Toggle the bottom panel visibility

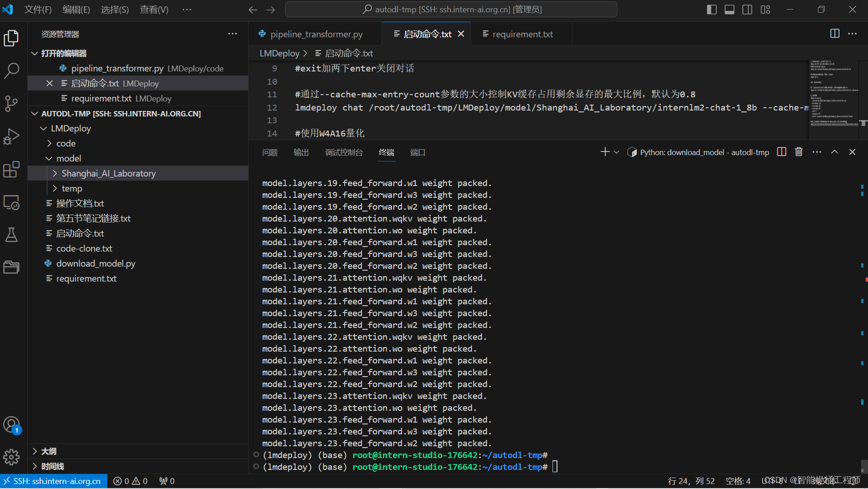[729, 9]
